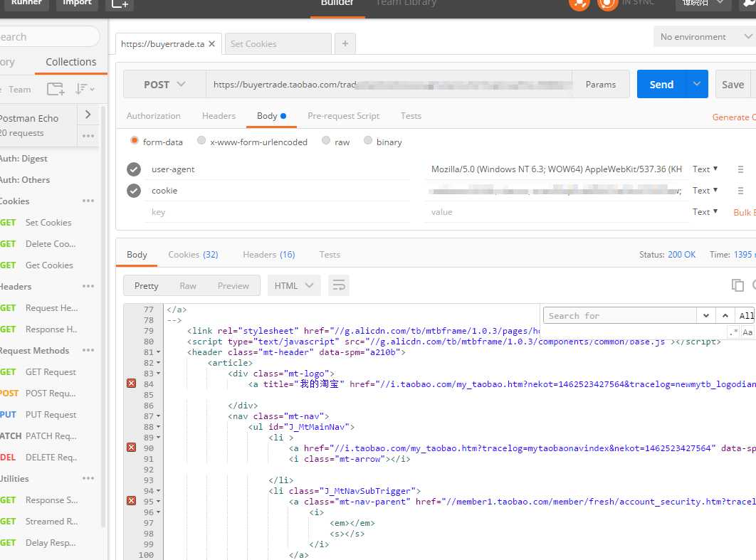
Task: Switch to request Headers tab
Action: 219,116
